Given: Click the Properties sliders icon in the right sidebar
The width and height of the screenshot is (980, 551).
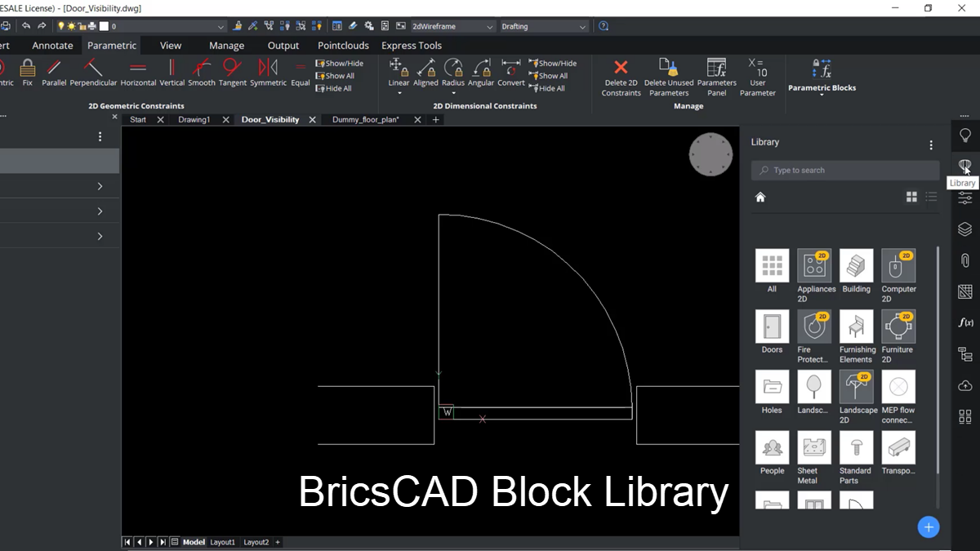Looking at the screenshot, I should [964, 198].
